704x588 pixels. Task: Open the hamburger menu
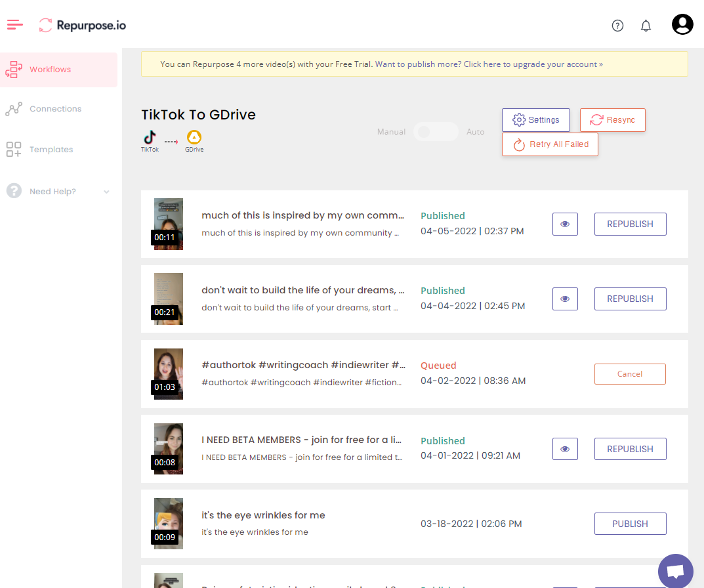coord(14,24)
